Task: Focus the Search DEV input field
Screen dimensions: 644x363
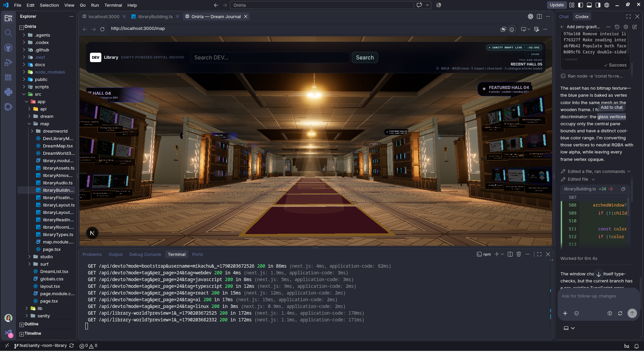Action: click(270, 57)
